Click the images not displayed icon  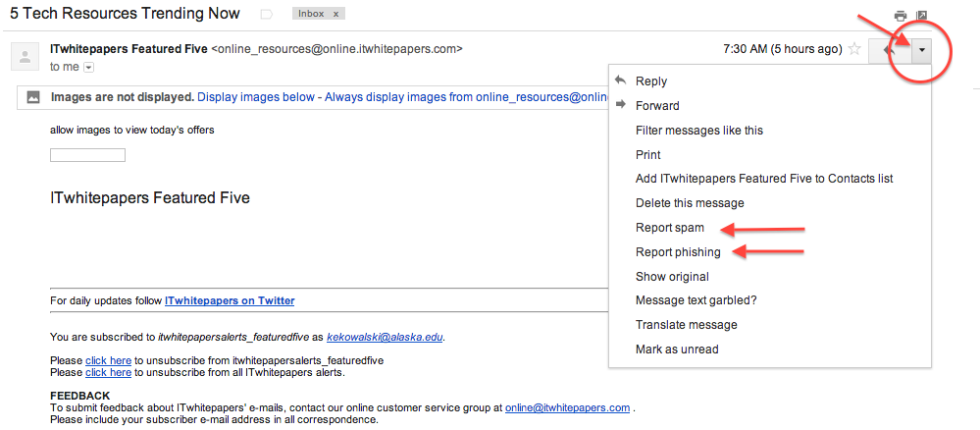(33, 97)
